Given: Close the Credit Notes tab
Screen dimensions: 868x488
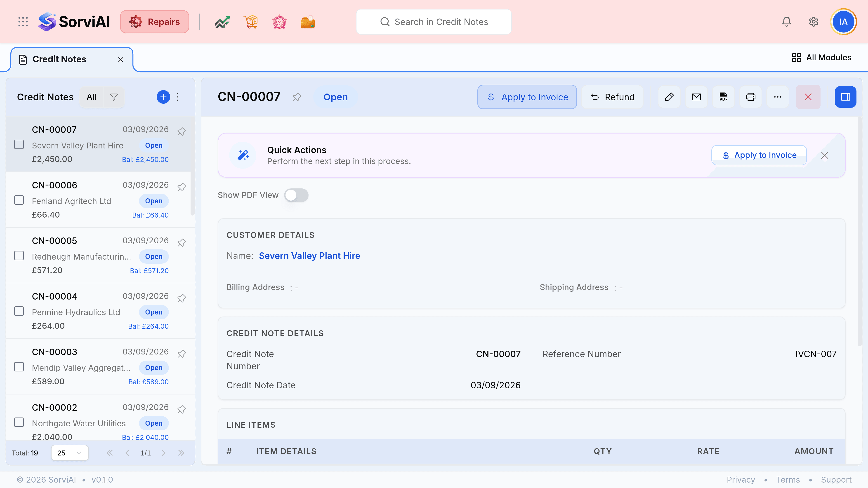Looking at the screenshot, I should tap(121, 60).
